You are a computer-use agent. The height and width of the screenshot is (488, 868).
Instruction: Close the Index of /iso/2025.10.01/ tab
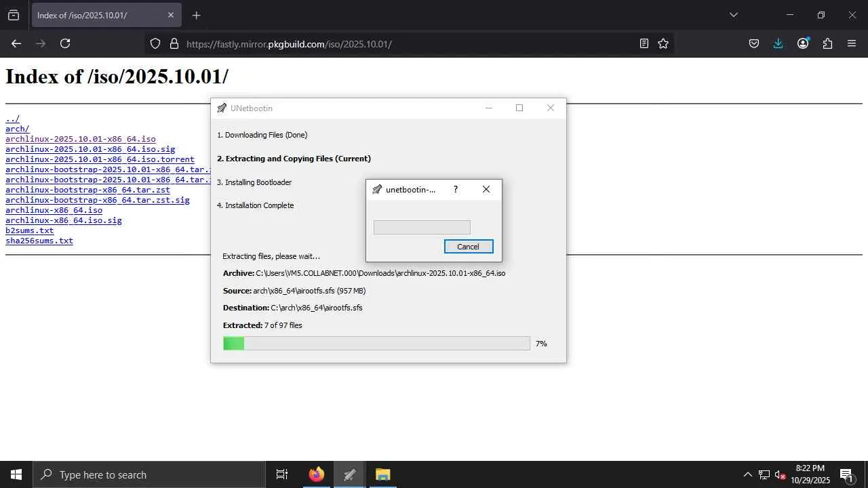pos(171,15)
